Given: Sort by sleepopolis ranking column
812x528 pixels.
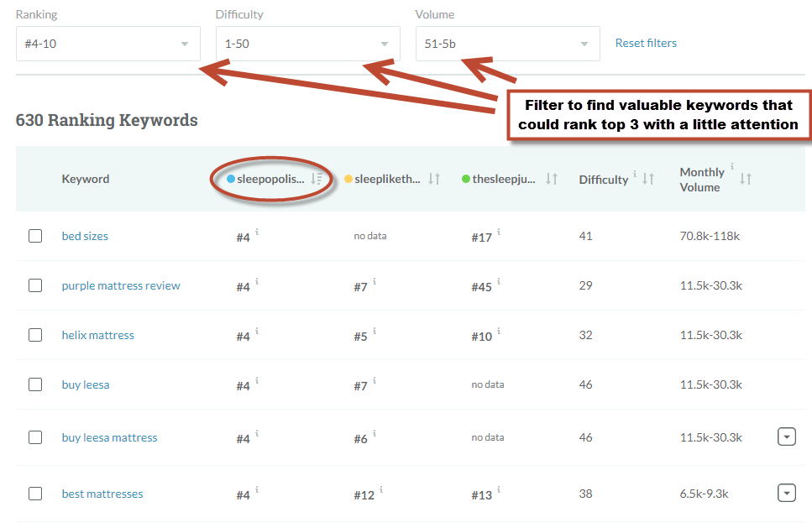Looking at the screenshot, I should (x=316, y=179).
